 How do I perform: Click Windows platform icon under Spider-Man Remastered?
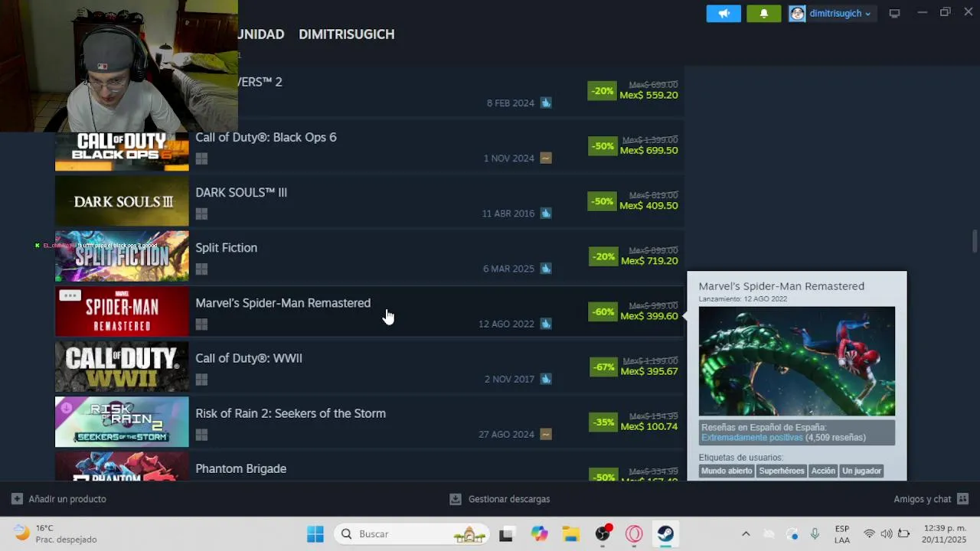(x=201, y=324)
